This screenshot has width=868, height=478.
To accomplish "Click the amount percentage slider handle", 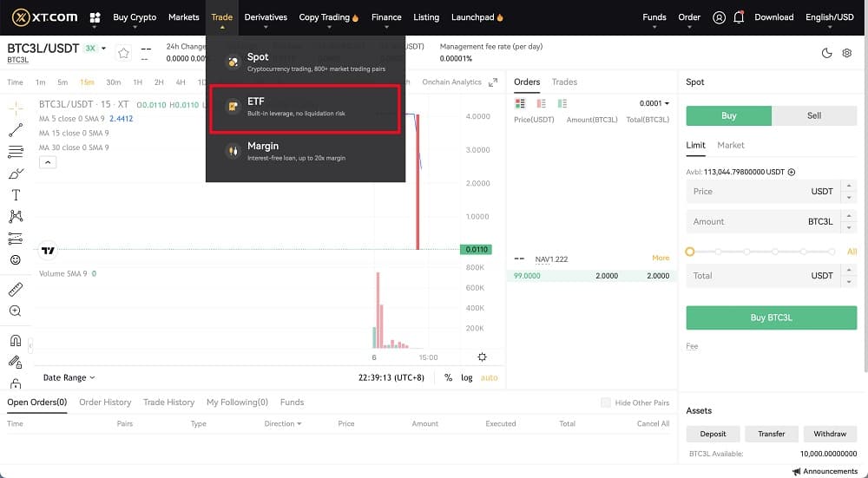I will [690, 252].
